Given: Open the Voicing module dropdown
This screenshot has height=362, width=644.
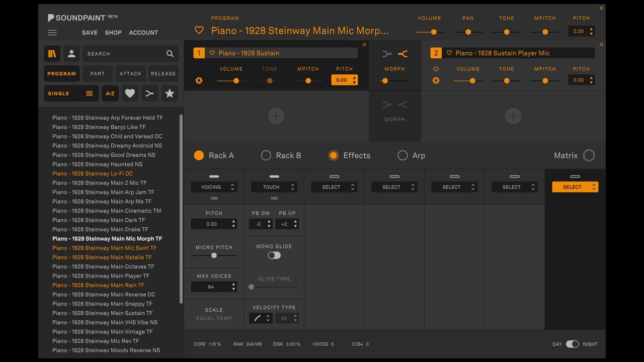Looking at the screenshot, I should [x=214, y=187].
